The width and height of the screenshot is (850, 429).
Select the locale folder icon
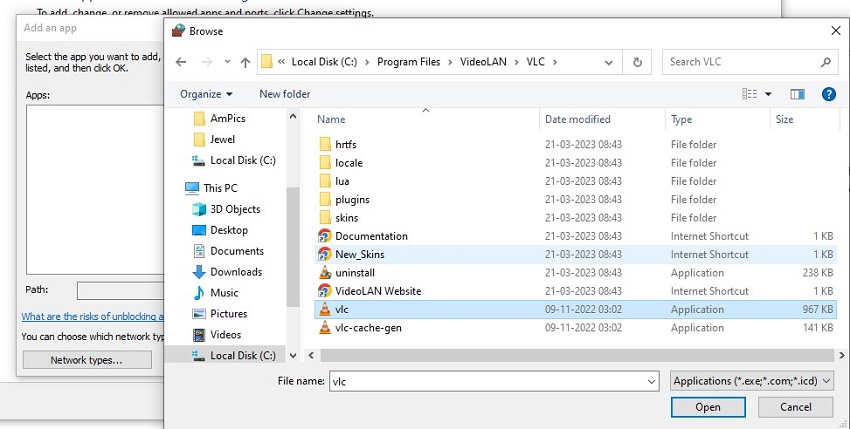pos(325,163)
